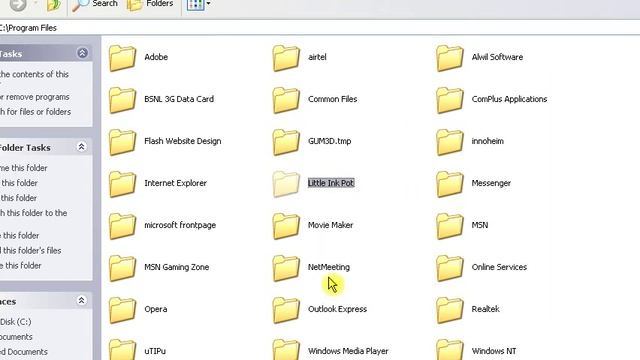Click the Windows NT folder name
This screenshot has width=640, height=360.
coord(494,351)
